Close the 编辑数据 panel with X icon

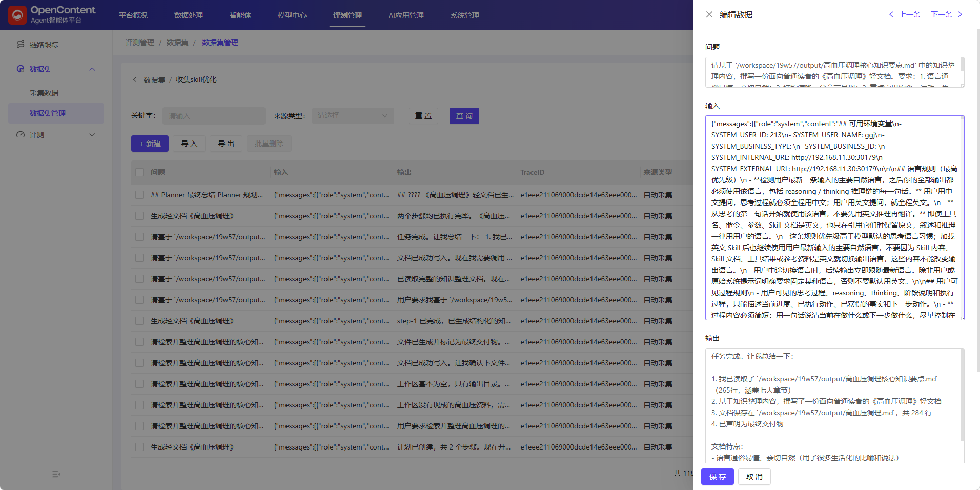(x=709, y=14)
